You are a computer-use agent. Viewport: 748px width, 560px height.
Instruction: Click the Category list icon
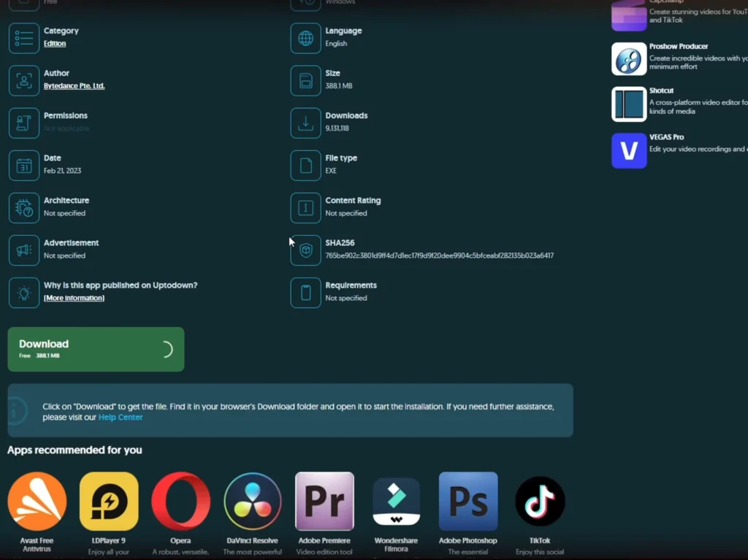tap(24, 38)
